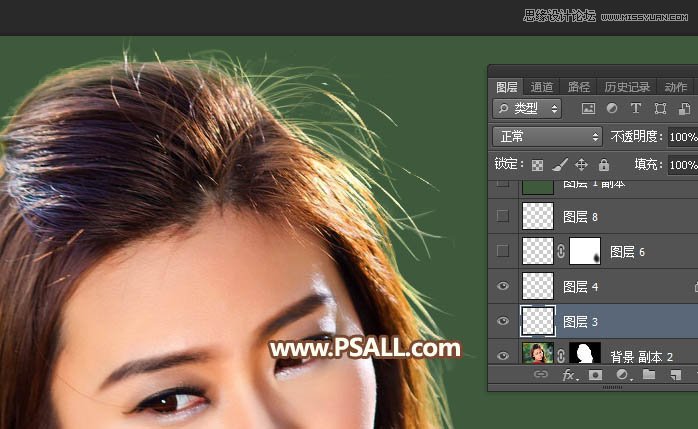Lock transparent pixels checkerboard icon

tap(537, 165)
